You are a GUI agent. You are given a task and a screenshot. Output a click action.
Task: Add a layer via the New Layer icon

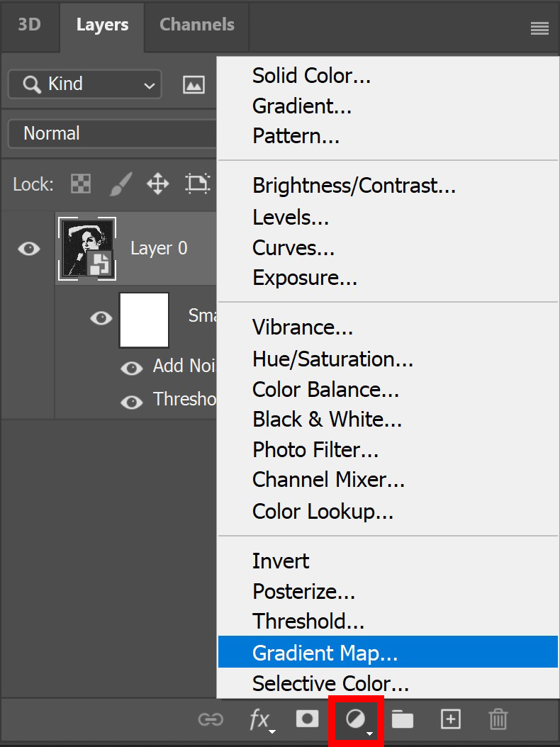450,719
